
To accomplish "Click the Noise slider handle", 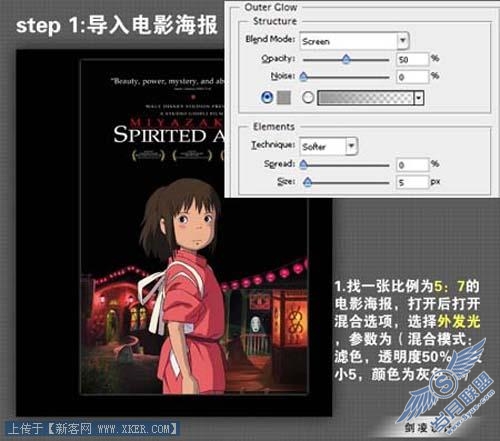I will 303,77.
